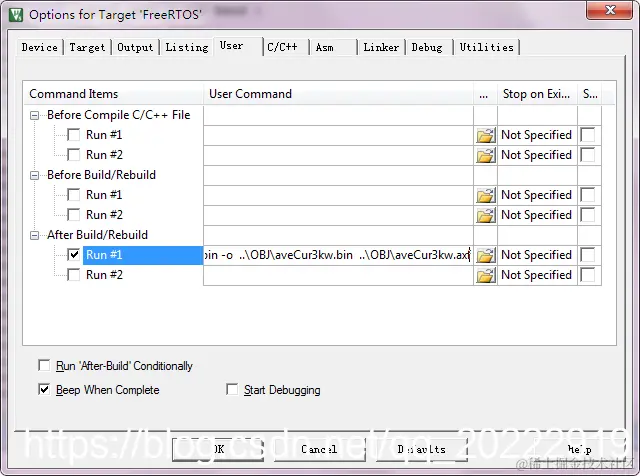Select the highlighted Run #1 row label
Screen dimensions: 640x476
coord(143,255)
